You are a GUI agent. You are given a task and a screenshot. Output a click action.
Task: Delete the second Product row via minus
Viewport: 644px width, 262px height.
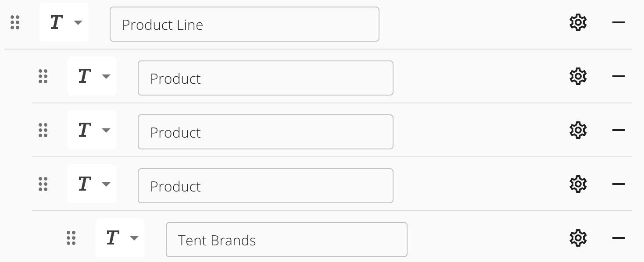[x=618, y=130]
